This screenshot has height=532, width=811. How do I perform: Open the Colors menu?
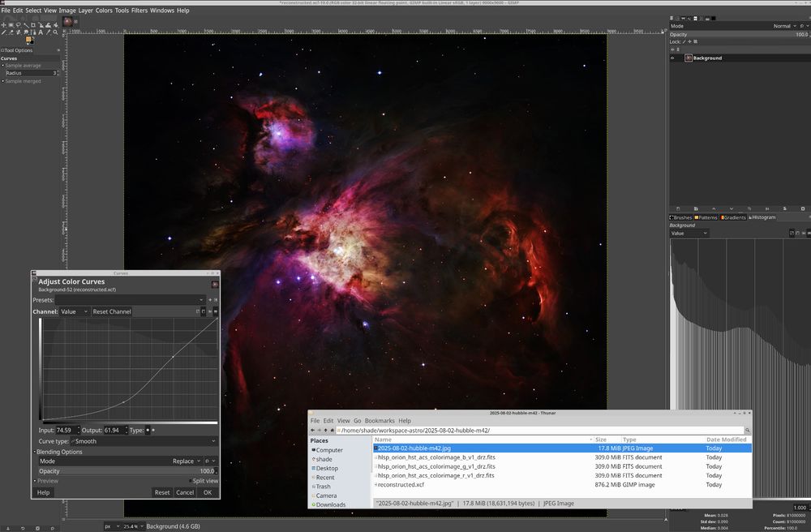(x=104, y=11)
